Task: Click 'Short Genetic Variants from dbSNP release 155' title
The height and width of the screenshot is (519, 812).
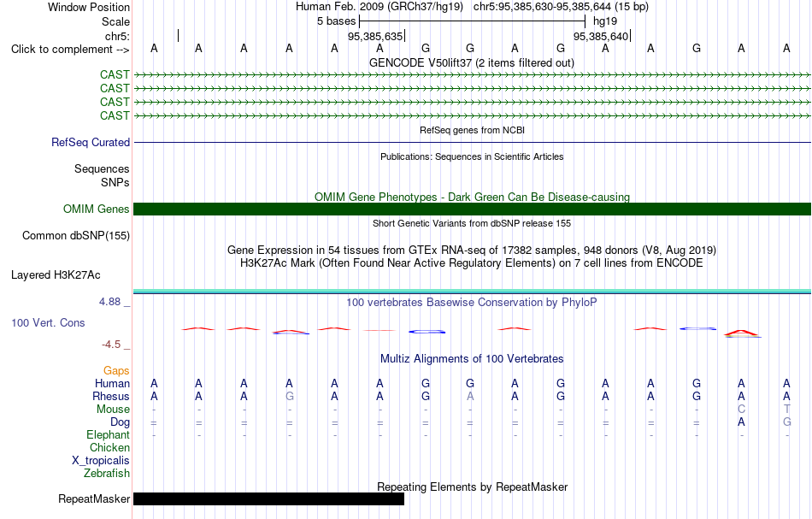Action: (x=472, y=224)
